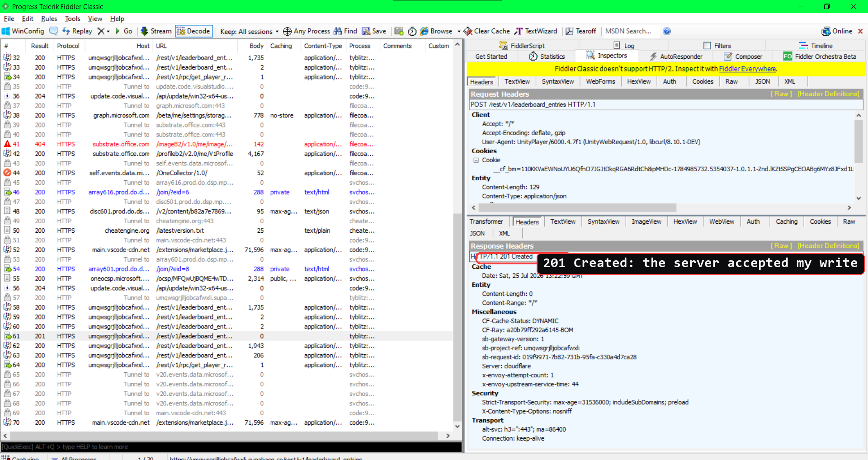The width and height of the screenshot is (868, 460).
Task: Click the Browse toolbar button
Action: [x=437, y=31]
